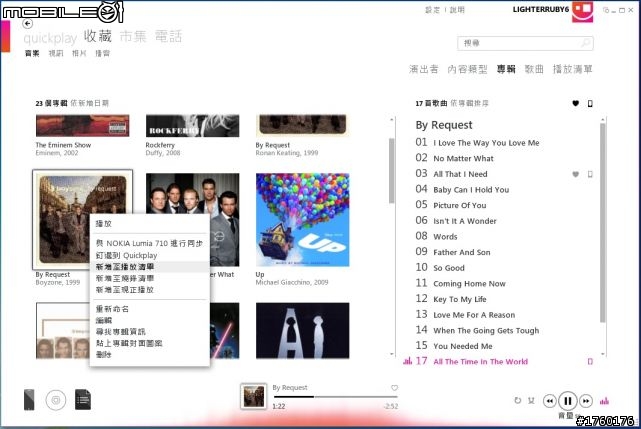
Task: Select the Up soundtrack album cover
Action: tap(303, 220)
